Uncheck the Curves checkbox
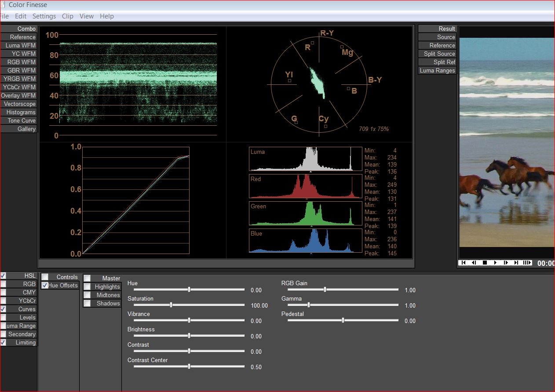 click(3, 309)
